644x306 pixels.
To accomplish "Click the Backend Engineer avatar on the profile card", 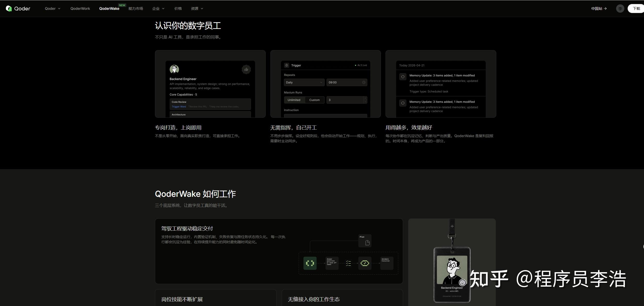I will point(174,69).
